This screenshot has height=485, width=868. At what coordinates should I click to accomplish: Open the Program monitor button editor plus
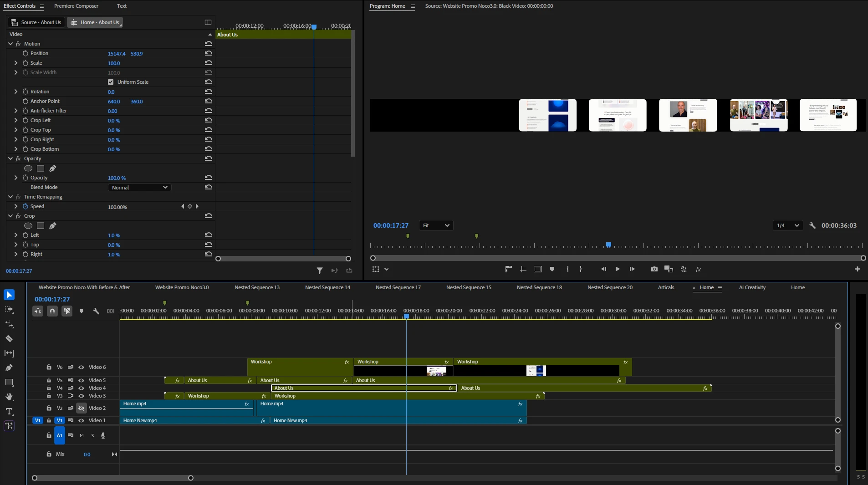858,269
